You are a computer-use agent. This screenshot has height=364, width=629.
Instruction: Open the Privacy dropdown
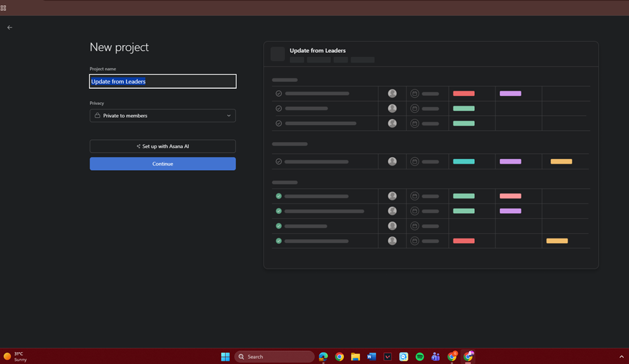(163, 116)
